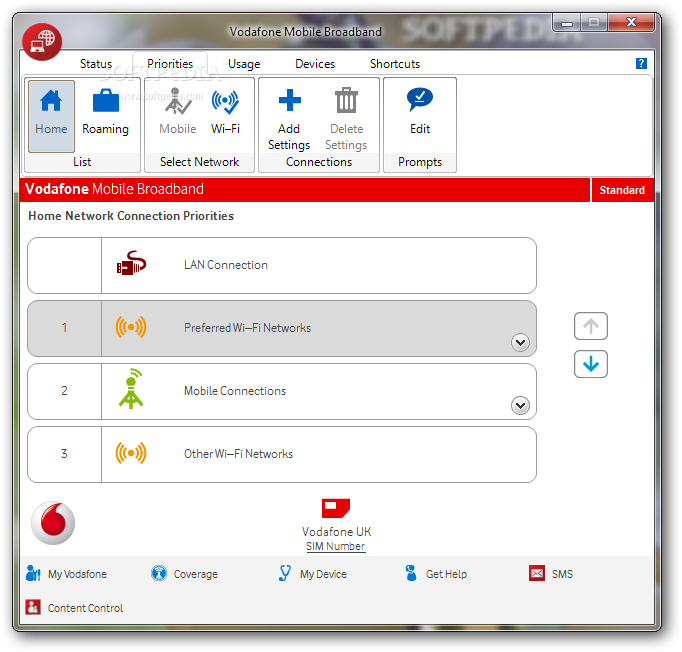Click the red SIM card icon
The width and height of the screenshot is (682, 652).
pos(336,508)
